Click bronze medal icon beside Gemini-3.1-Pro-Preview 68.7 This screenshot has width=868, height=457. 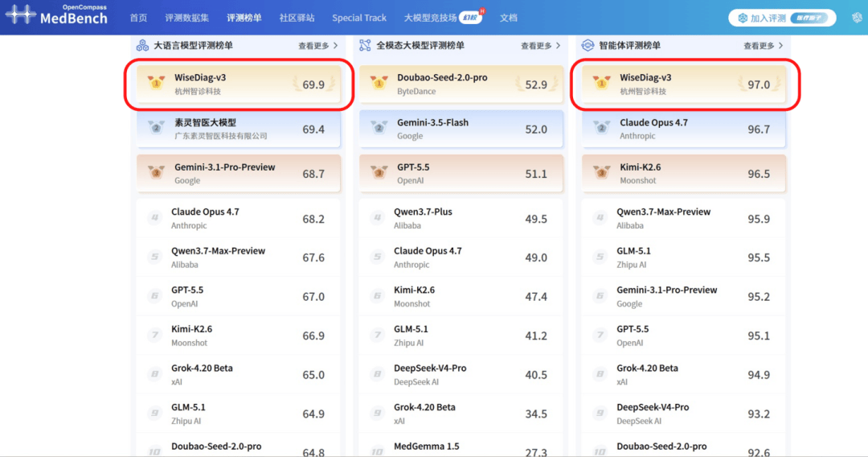(157, 172)
